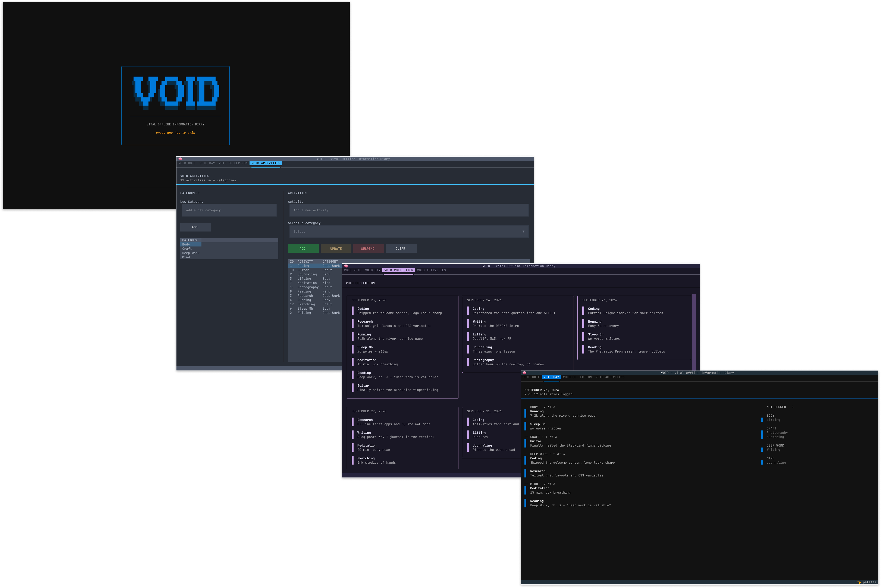Open the SEPTEMBER 24, 2026 collection card

[518, 334]
